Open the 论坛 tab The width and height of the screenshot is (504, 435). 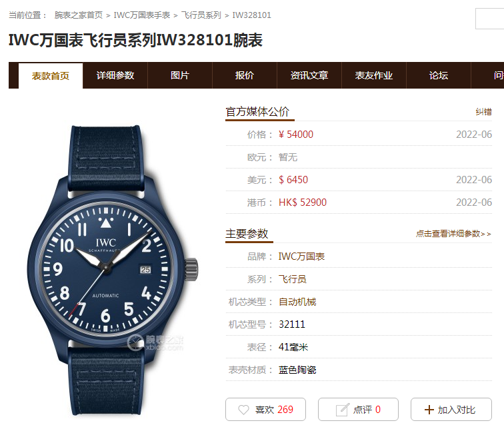click(x=439, y=75)
